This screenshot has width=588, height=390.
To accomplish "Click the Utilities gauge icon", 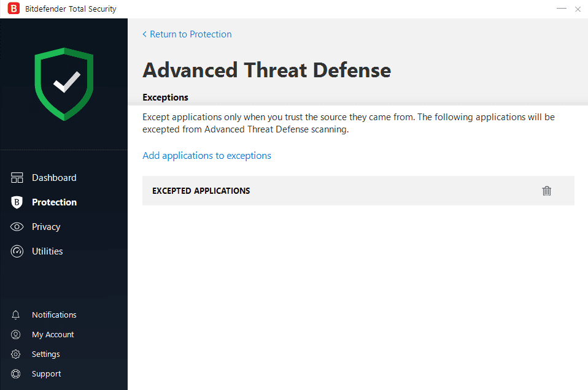I will click(x=17, y=251).
